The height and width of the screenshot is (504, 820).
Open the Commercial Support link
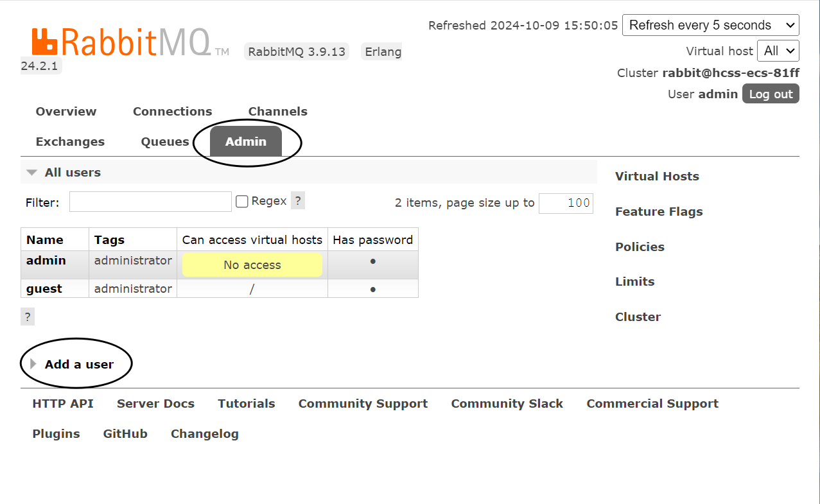[x=652, y=403]
